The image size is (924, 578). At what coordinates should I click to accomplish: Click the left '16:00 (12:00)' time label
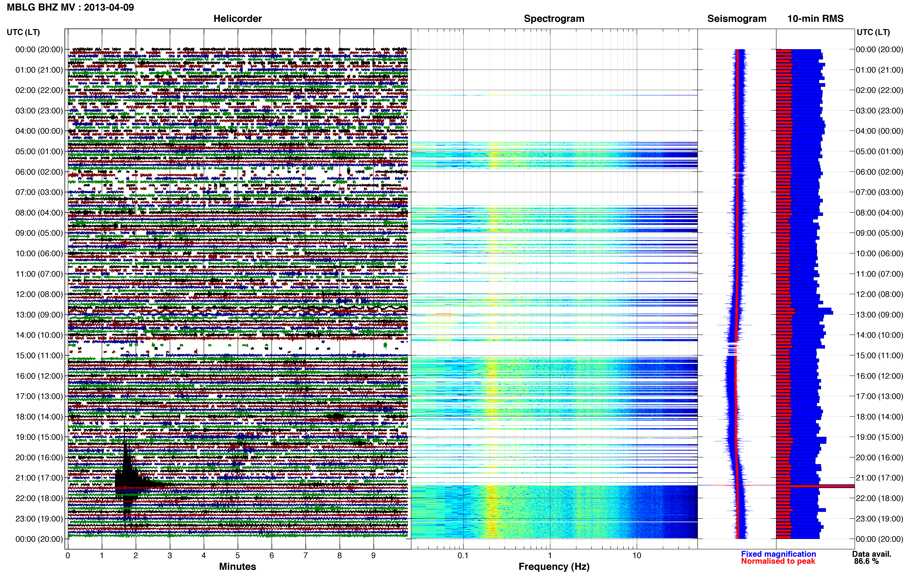pos(39,376)
